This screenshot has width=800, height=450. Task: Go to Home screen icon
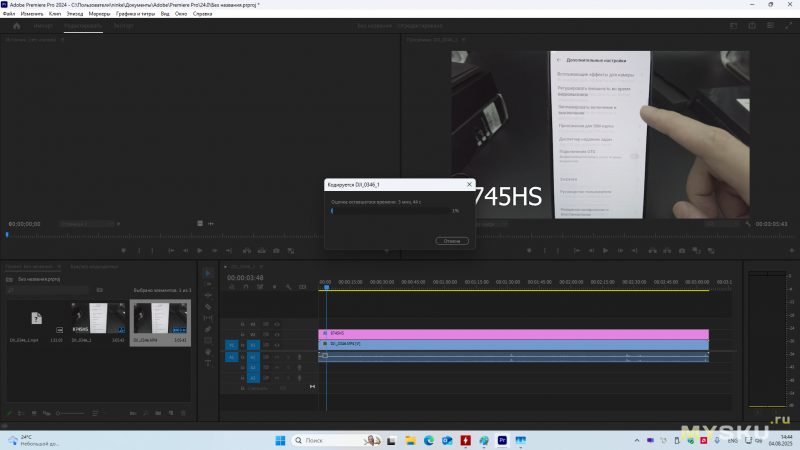16,26
